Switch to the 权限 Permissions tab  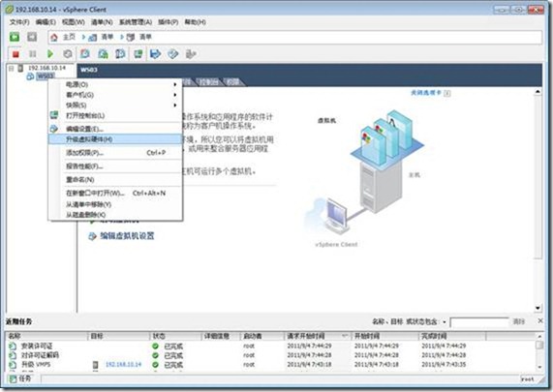tap(233, 82)
